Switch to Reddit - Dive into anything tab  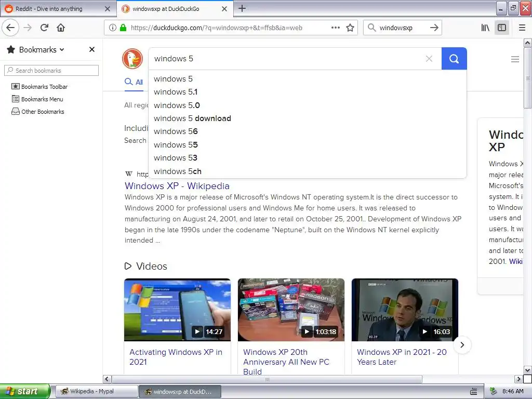click(58, 9)
